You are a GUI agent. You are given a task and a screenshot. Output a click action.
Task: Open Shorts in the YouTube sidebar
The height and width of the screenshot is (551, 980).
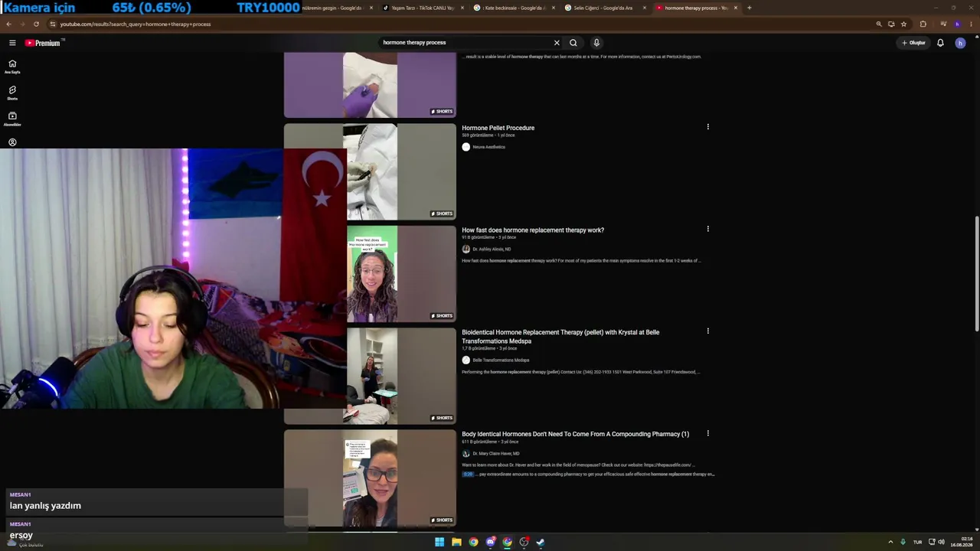pos(12,93)
